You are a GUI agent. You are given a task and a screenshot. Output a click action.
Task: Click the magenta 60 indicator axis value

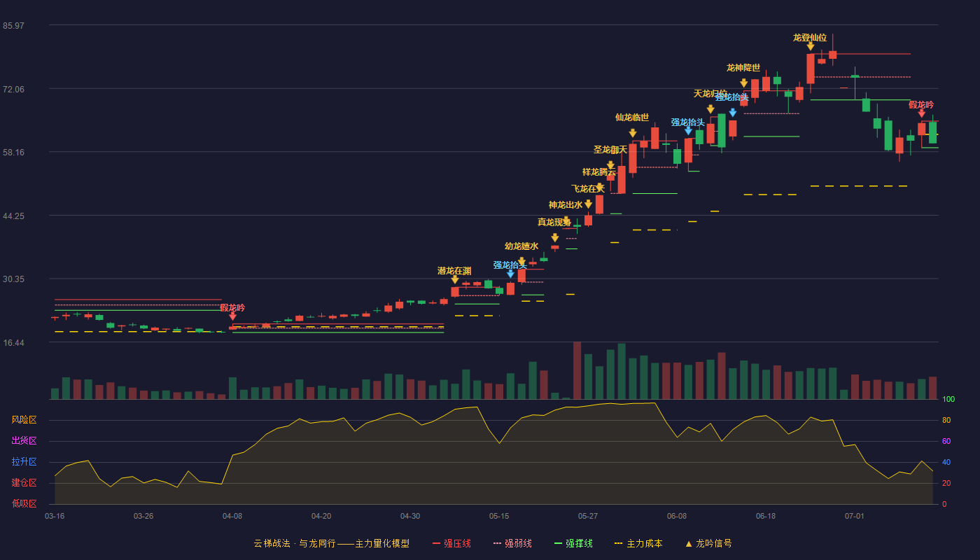[x=946, y=442]
